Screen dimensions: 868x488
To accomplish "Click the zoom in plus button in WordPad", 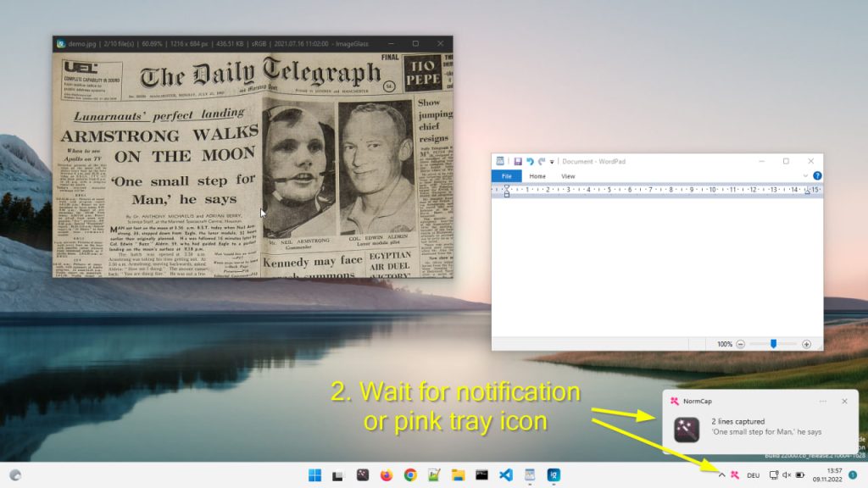I will 807,344.
